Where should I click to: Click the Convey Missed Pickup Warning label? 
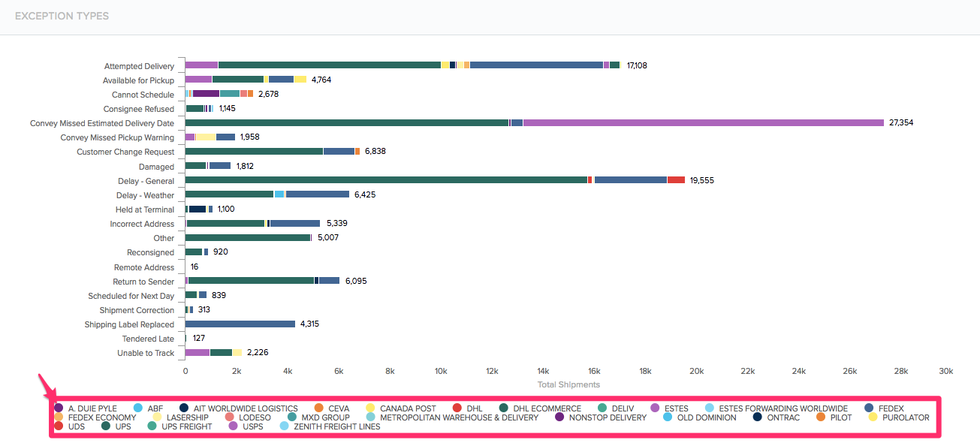tap(117, 137)
